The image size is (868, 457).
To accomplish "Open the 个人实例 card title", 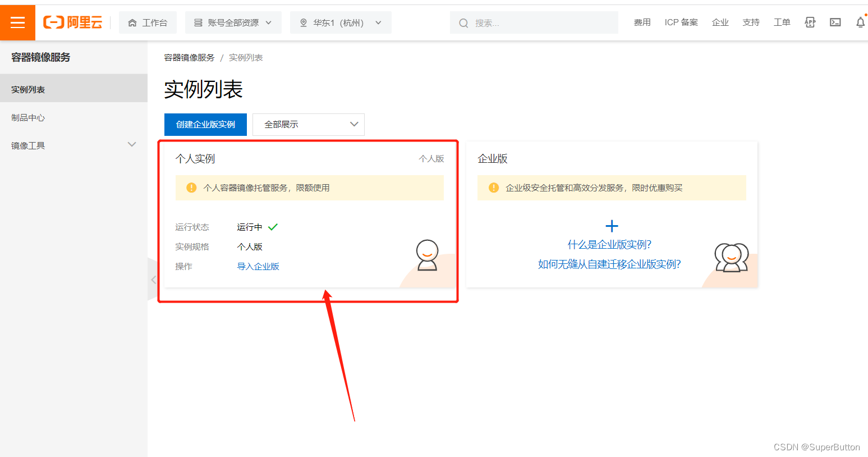I will coord(195,159).
